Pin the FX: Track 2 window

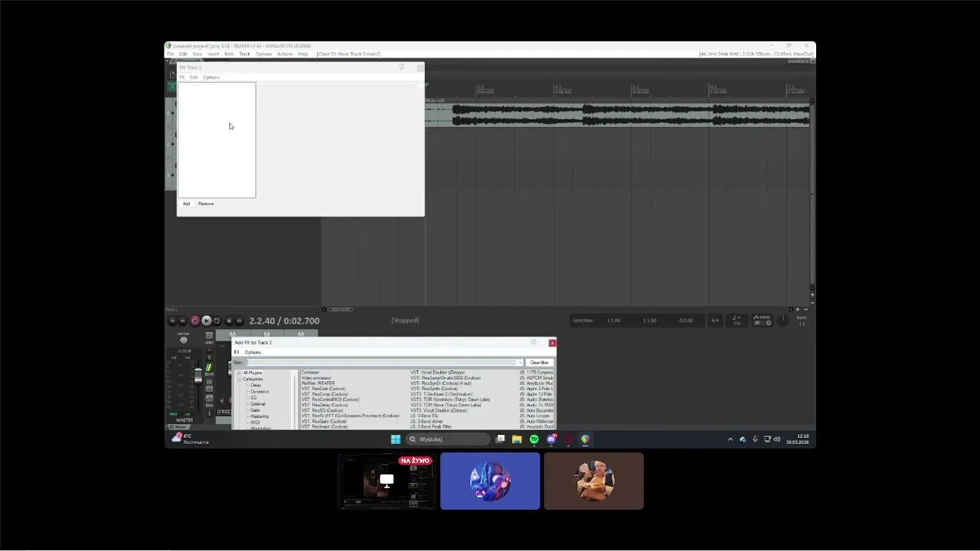[x=401, y=67]
